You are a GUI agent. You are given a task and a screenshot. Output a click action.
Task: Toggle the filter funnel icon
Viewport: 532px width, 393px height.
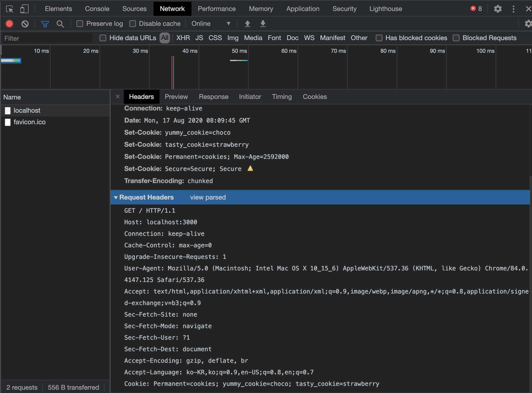pos(45,24)
